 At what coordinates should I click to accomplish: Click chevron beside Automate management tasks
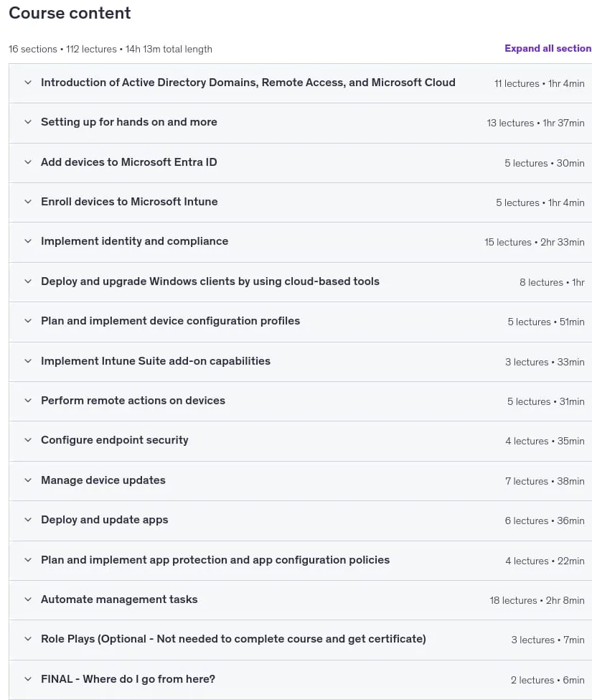(x=28, y=599)
